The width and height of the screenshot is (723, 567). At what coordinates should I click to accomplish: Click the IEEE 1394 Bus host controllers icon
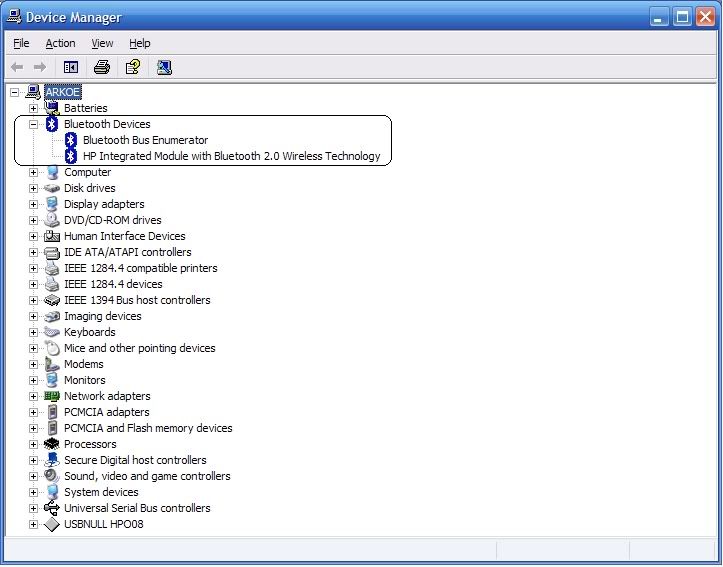tap(52, 301)
